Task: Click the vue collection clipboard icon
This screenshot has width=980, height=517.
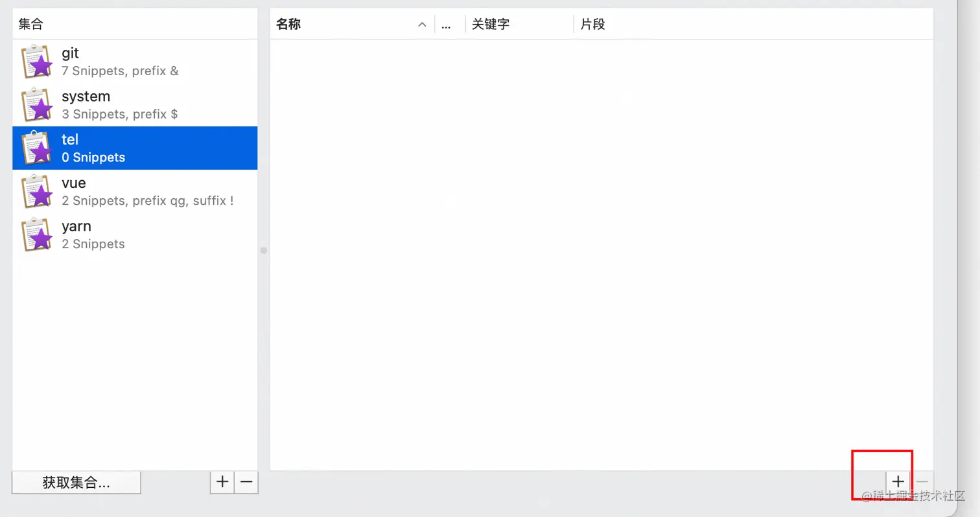Action: [x=37, y=191]
